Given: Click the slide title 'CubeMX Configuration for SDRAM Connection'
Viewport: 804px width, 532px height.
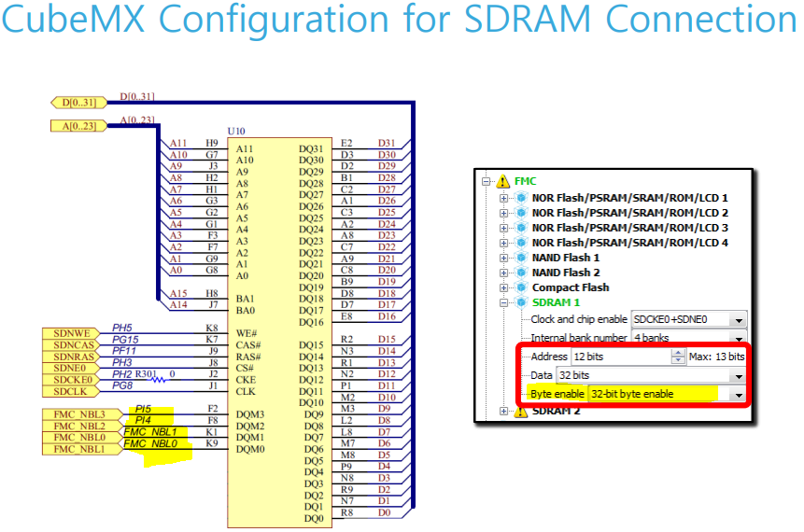Looking at the screenshot, I should (x=399, y=21).
